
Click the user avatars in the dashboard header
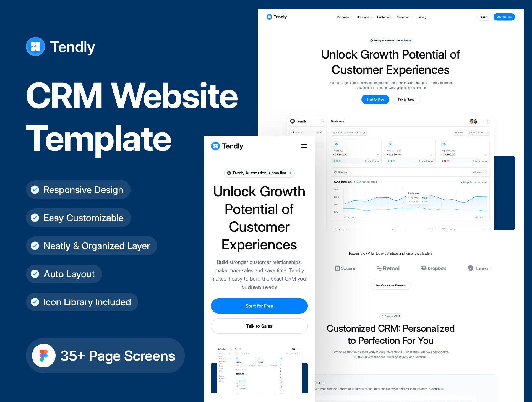(x=473, y=121)
